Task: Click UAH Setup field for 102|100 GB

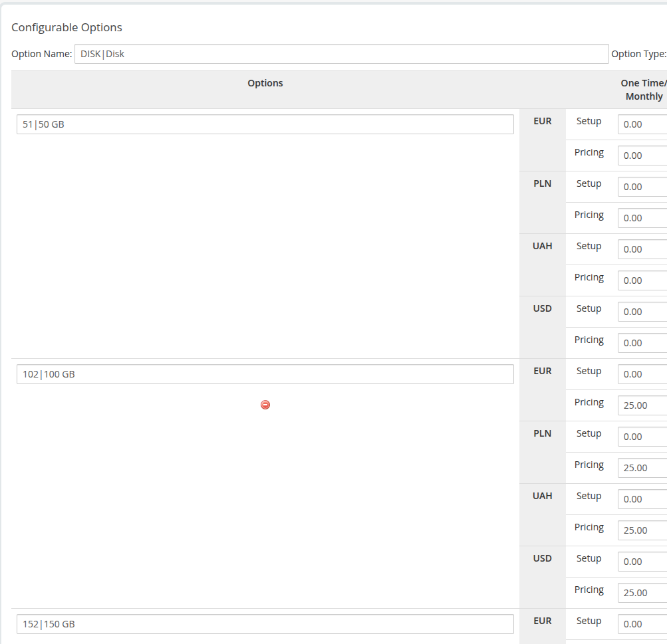Action: (x=642, y=499)
